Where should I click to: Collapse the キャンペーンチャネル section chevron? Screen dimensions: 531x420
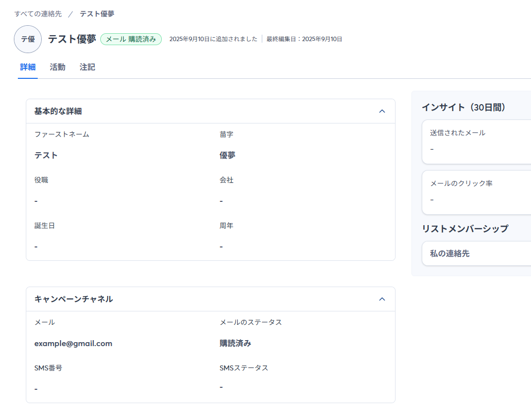(x=382, y=299)
